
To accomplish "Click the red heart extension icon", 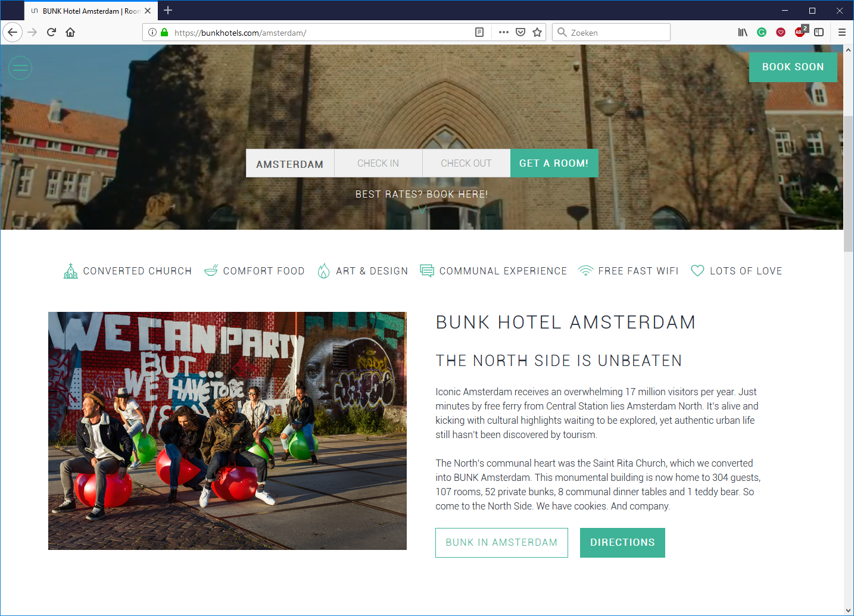I will point(781,32).
